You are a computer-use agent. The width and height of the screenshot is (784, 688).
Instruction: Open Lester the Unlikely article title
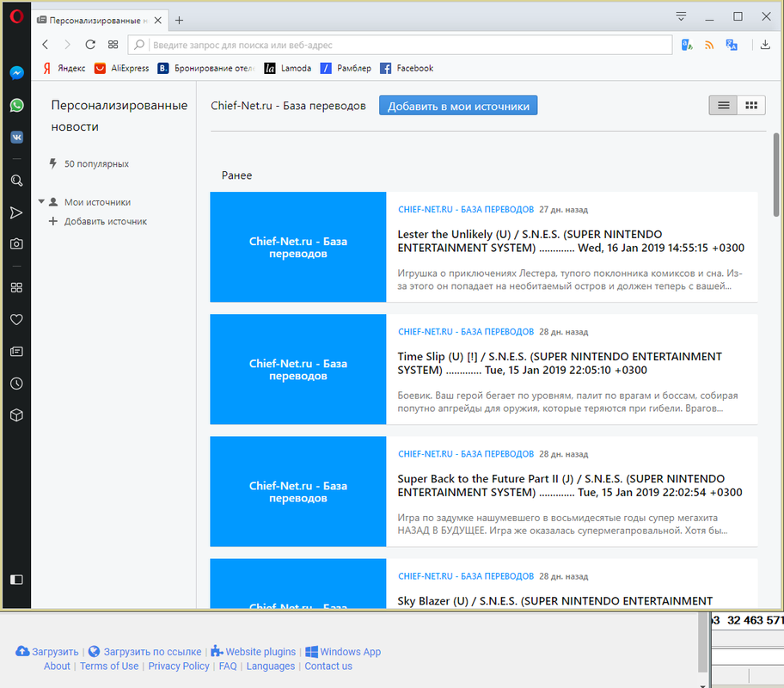coord(571,241)
